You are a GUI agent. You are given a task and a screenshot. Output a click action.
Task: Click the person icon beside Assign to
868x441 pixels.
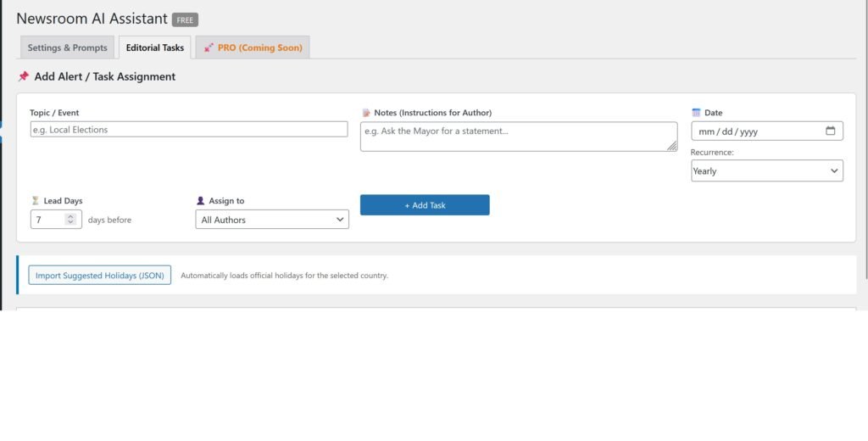click(201, 201)
